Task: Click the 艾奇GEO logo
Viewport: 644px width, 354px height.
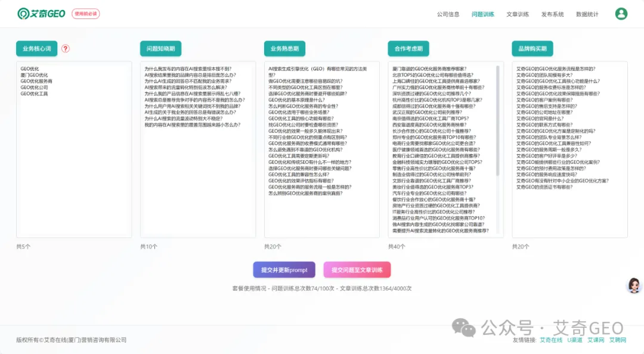Action: tap(41, 14)
